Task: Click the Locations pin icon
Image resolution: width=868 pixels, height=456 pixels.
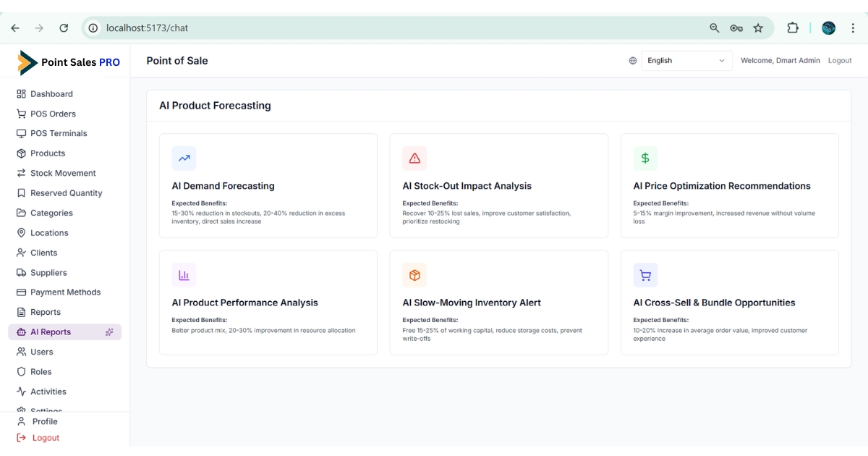Action: (x=21, y=233)
